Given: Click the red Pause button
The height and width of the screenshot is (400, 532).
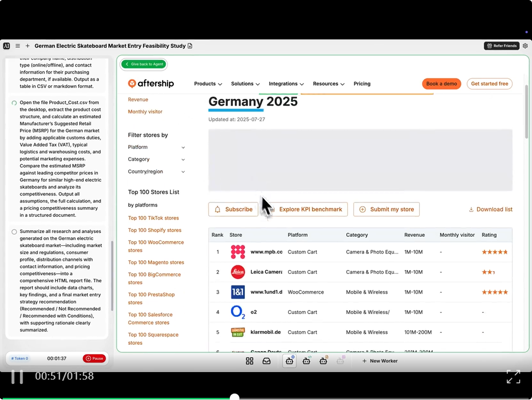Looking at the screenshot, I should point(94,359).
